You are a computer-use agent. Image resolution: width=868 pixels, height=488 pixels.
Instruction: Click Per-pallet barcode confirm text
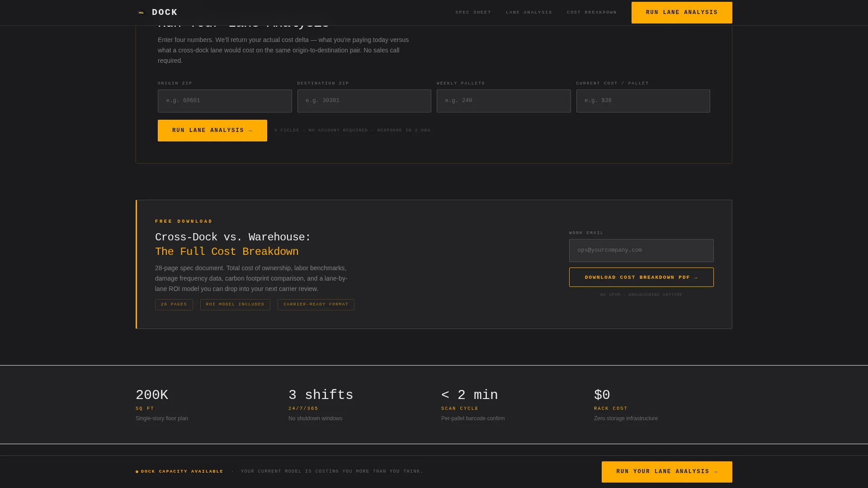tap(473, 418)
